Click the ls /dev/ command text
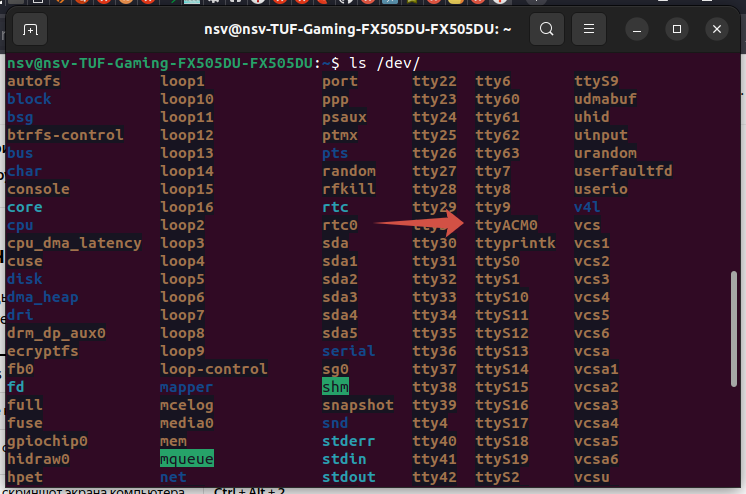746x494 pixels. point(384,63)
